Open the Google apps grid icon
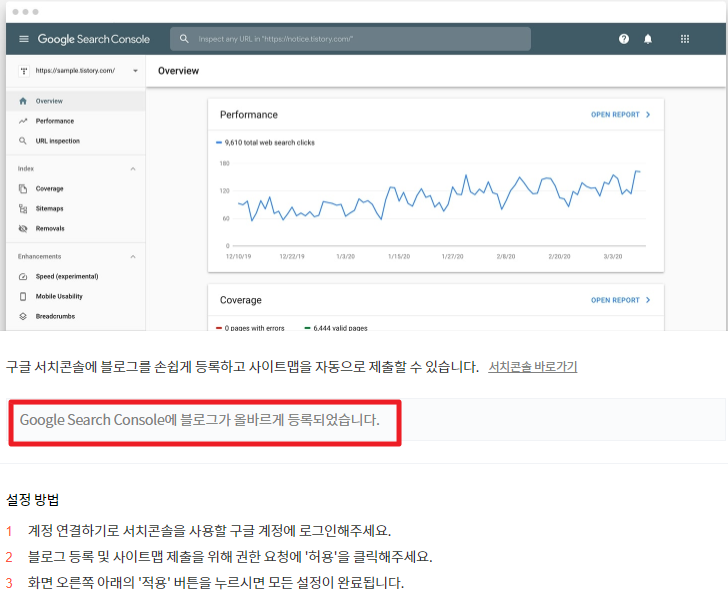728x602 pixels. (x=685, y=39)
